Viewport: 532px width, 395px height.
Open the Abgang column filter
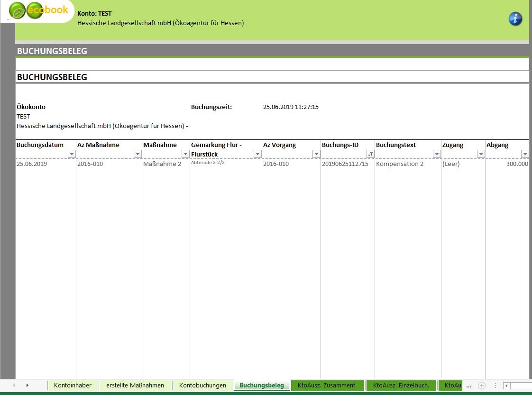[x=524, y=154]
